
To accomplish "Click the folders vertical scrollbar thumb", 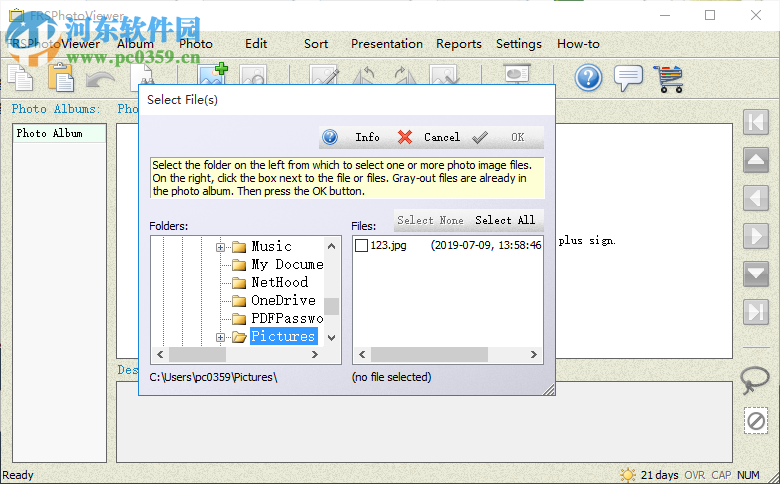I will coord(331,306).
